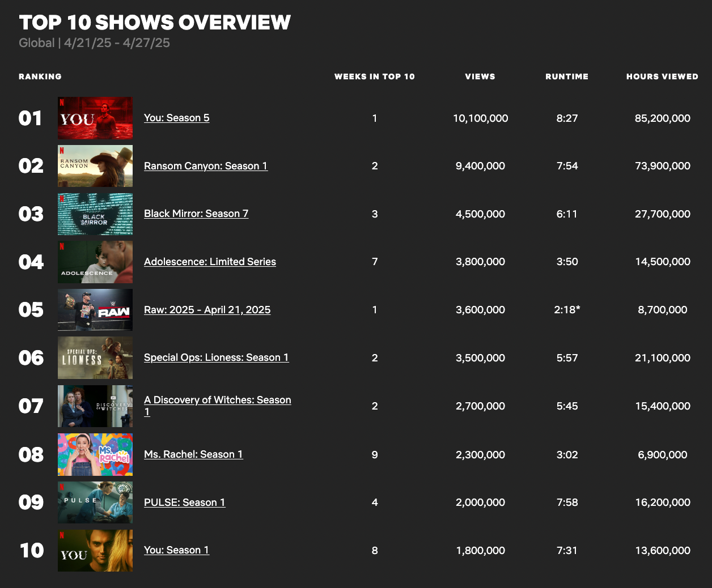
Task: Click the 3,800,000 views value
Action: (481, 262)
